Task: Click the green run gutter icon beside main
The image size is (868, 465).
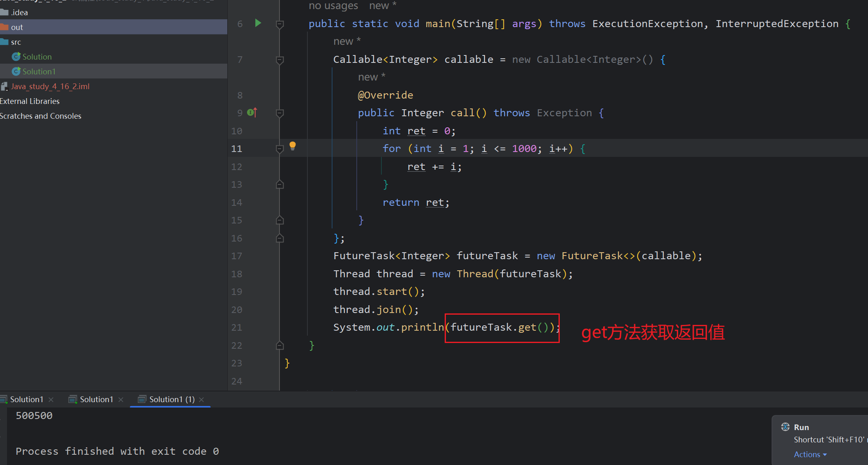Action: 258,23
